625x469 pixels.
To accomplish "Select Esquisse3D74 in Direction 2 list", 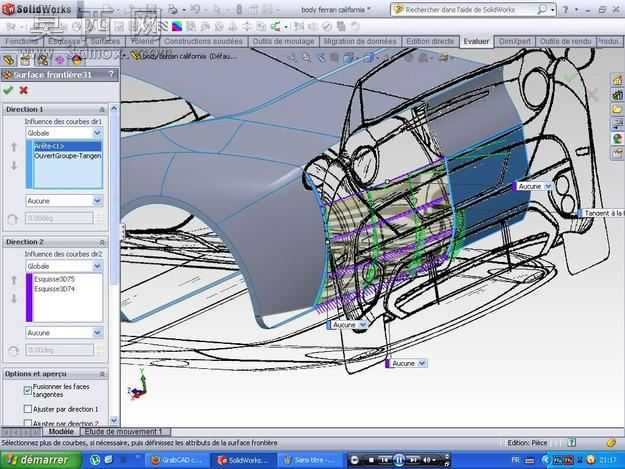I will click(67, 288).
